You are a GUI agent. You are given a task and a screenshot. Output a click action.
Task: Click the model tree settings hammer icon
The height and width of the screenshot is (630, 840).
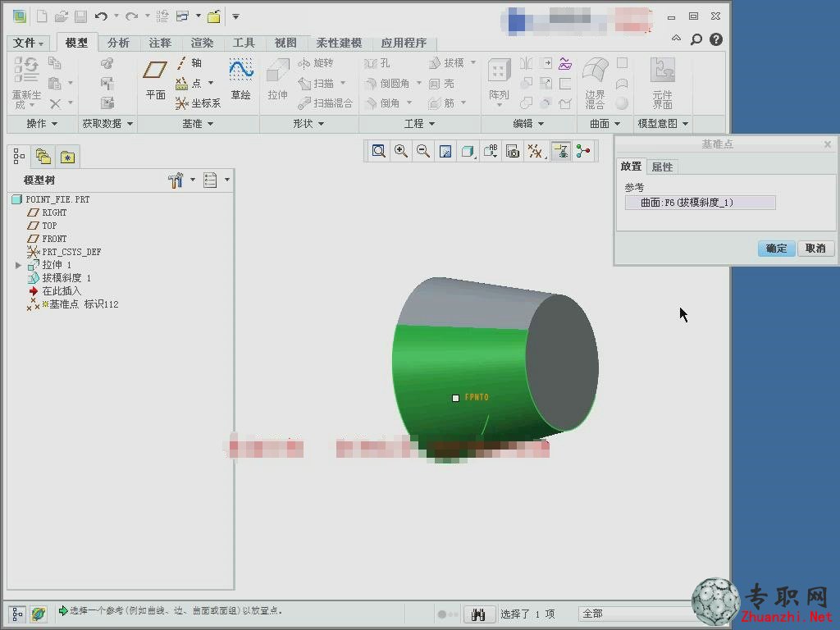coord(176,180)
